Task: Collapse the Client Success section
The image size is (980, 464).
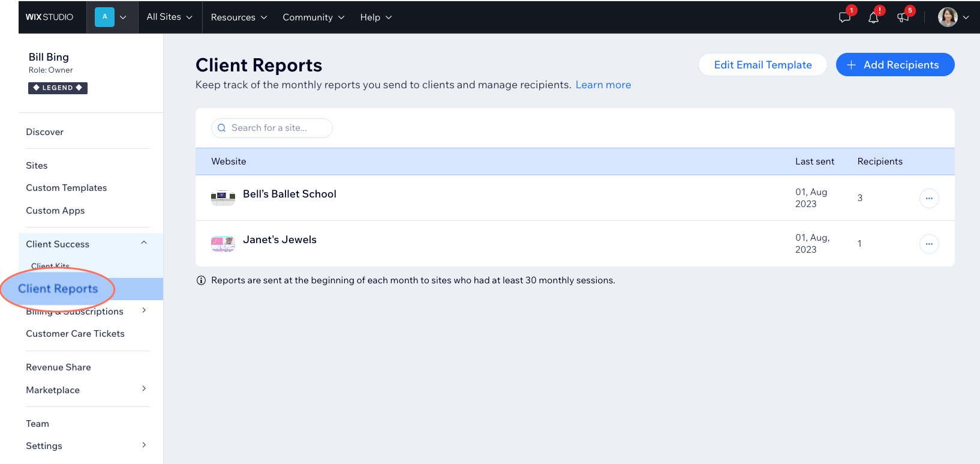Action: click(x=144, y=243)
